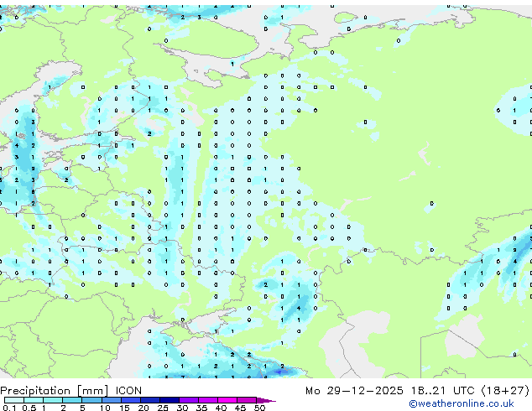Click the 45–50 mm legend color swatch
Image resolution: width=532 pixels, height=411 pixels.
247,400
